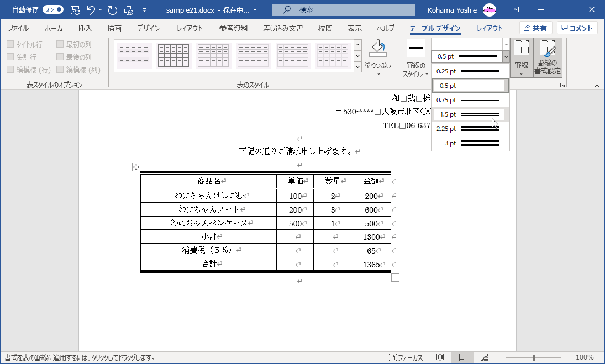The image size is (605, 364).
Task: Click the 共有 share button
Action: (x=536, y=28)
